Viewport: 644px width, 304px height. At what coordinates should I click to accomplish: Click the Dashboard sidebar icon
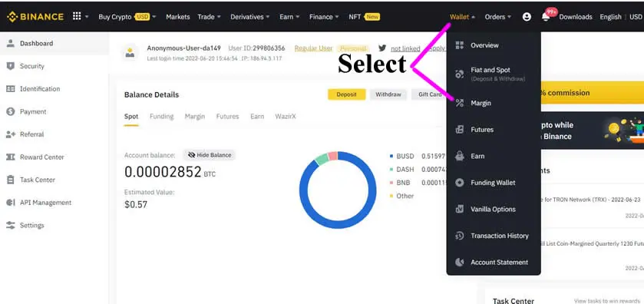point(11,43)
